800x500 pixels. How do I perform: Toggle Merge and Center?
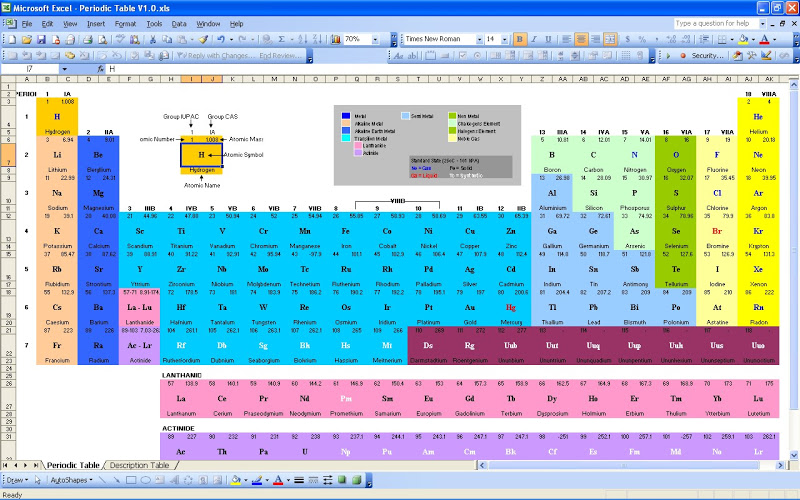pyautogui.click(x=610, y=39)
